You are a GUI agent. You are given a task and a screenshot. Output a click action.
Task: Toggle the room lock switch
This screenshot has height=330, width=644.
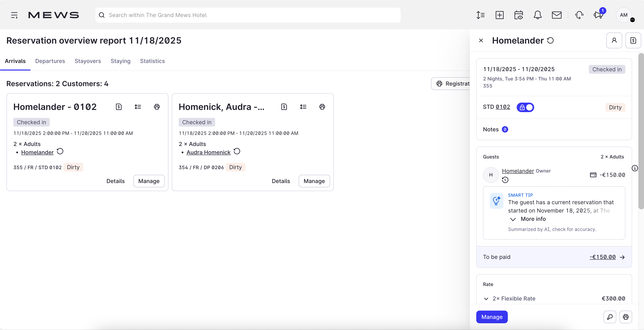point(525,107)
